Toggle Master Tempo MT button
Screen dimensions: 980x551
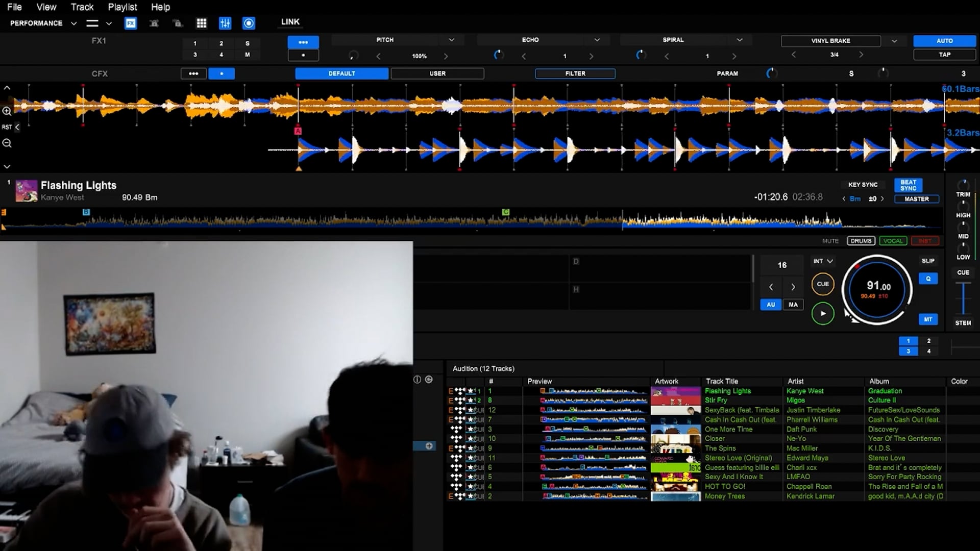(x=928, y=319)
